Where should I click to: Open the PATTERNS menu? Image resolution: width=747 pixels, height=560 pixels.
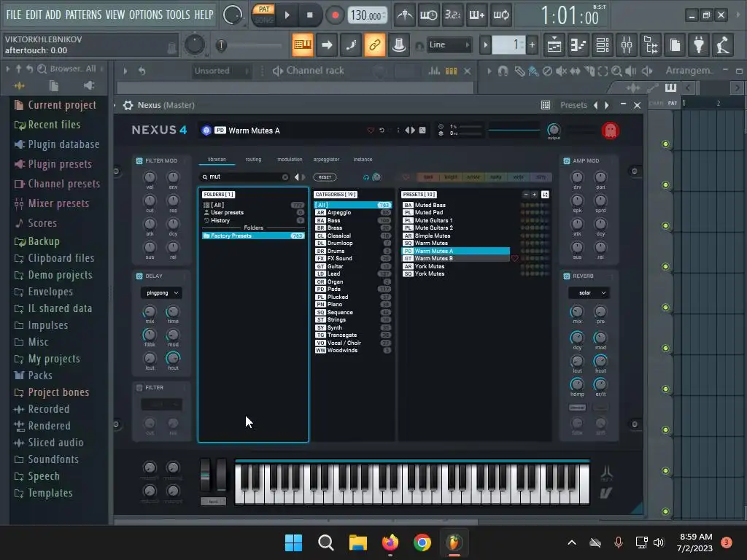tap(83, 15)
